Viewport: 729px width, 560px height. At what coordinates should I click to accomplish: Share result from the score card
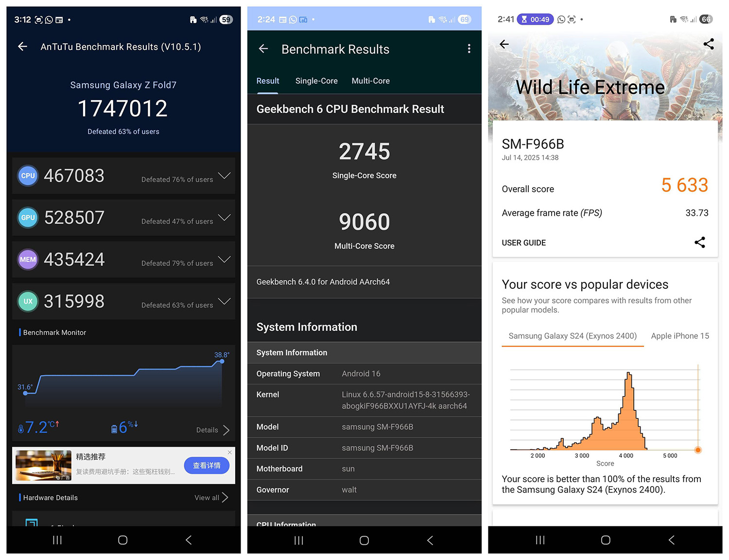[x=700, y=242]
